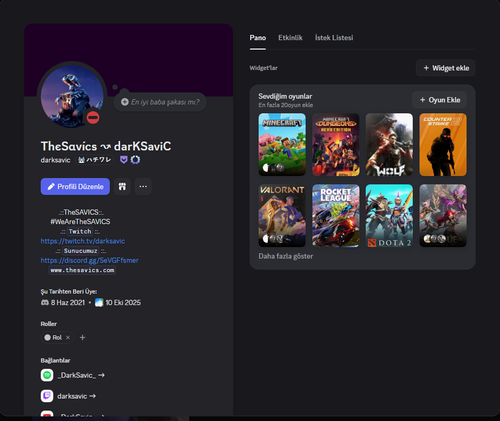Click the Spotify connection icon

point(47,375)
